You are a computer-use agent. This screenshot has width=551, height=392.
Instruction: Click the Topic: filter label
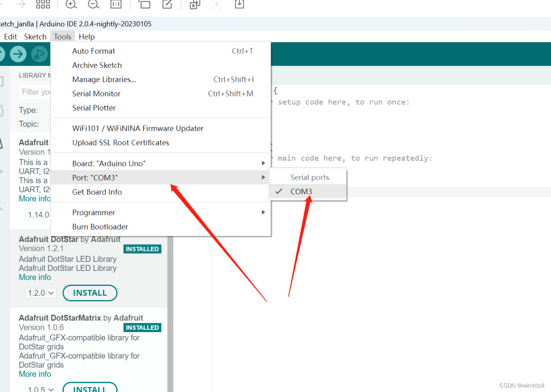(x=28, y=124)
